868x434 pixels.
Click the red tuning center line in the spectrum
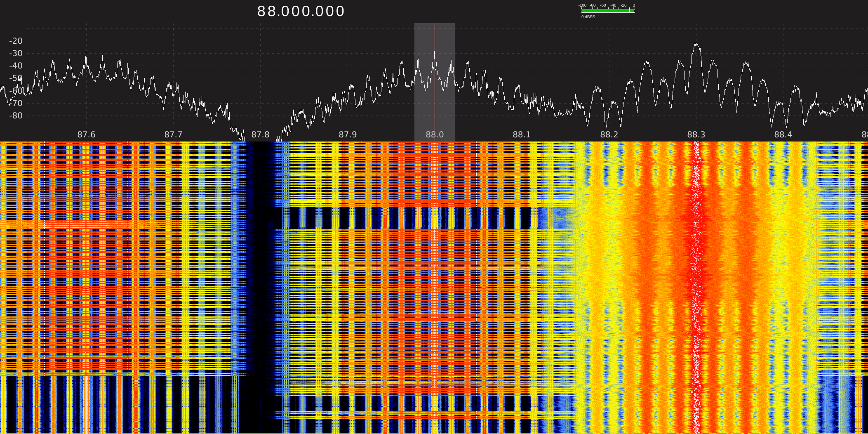[435, 95]
